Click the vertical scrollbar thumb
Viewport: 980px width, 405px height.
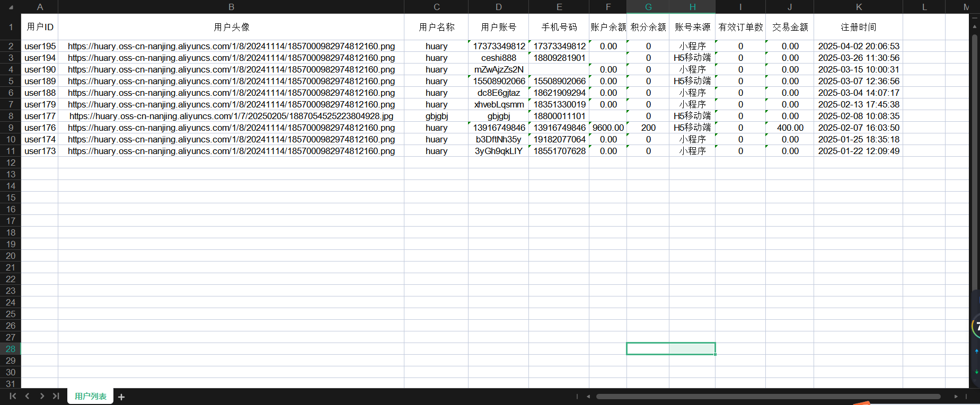(974, 159)
